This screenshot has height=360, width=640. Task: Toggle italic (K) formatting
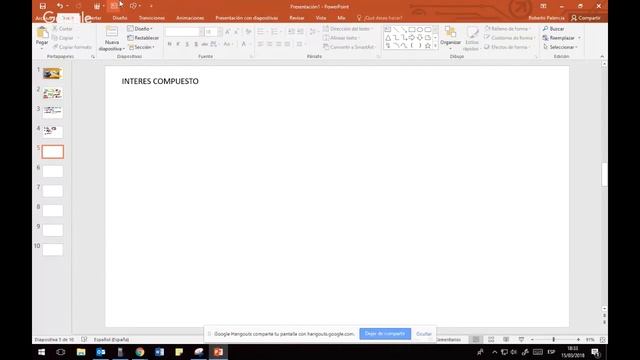pos(178,44)
